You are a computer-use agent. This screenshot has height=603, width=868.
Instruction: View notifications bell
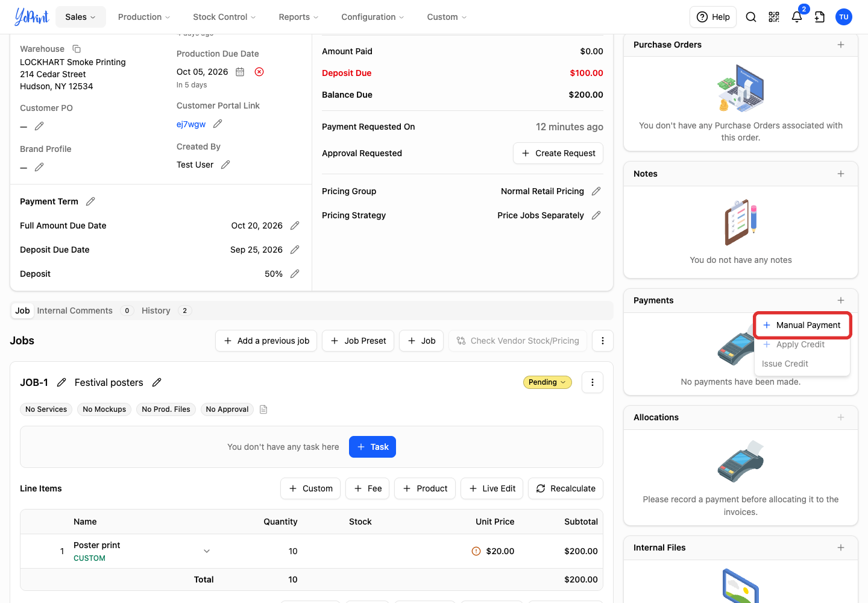(x=797, y=17)
